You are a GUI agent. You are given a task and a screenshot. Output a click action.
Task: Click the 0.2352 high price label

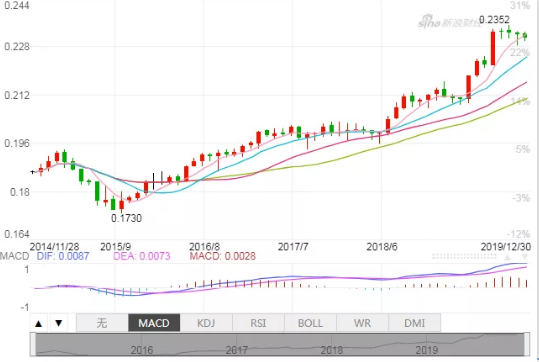tap(494, 20)
